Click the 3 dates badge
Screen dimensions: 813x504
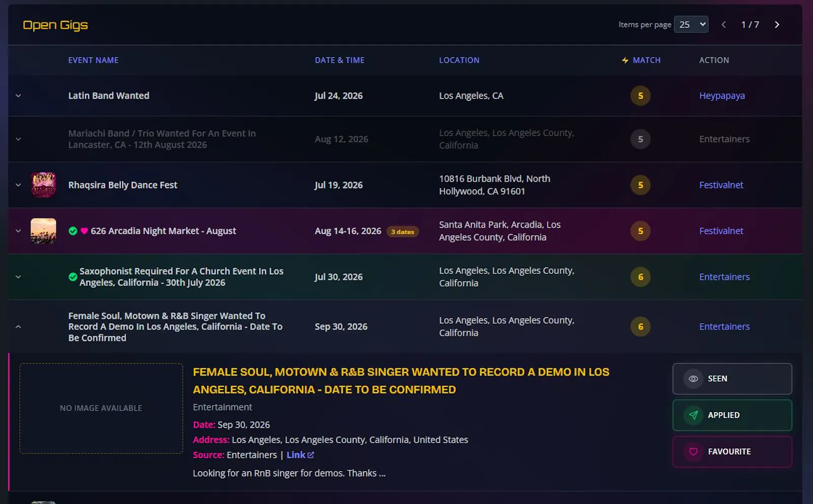[x=402, y=232]
